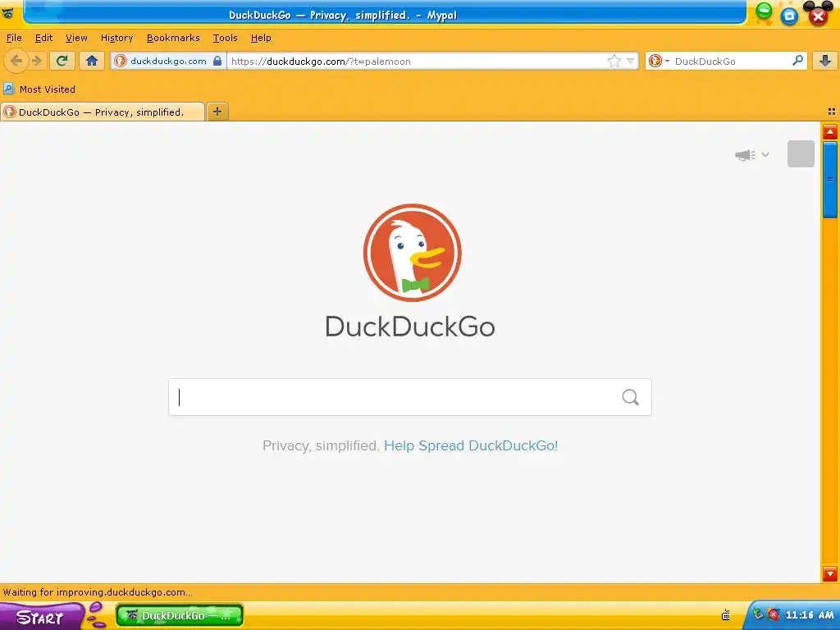Open the Bookmarks menu
The width and height of the screenshot is (840, 630).
tap(173, 38)
